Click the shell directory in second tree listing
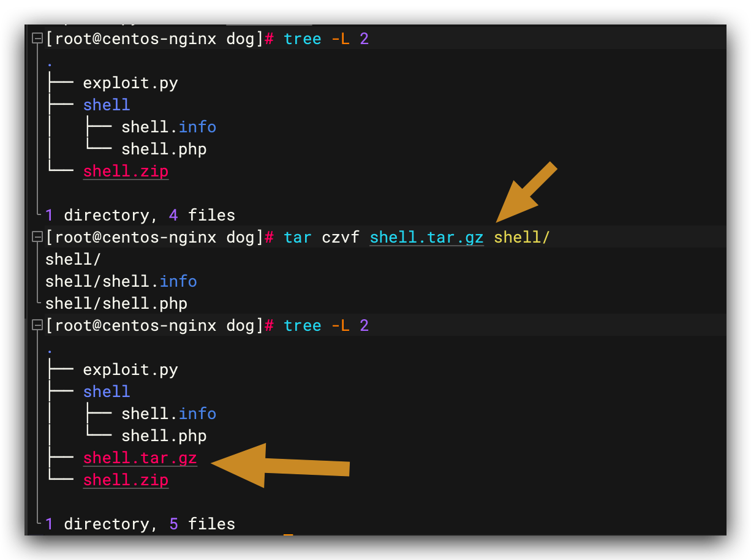The image size is (751, 560). click(107, 392)
